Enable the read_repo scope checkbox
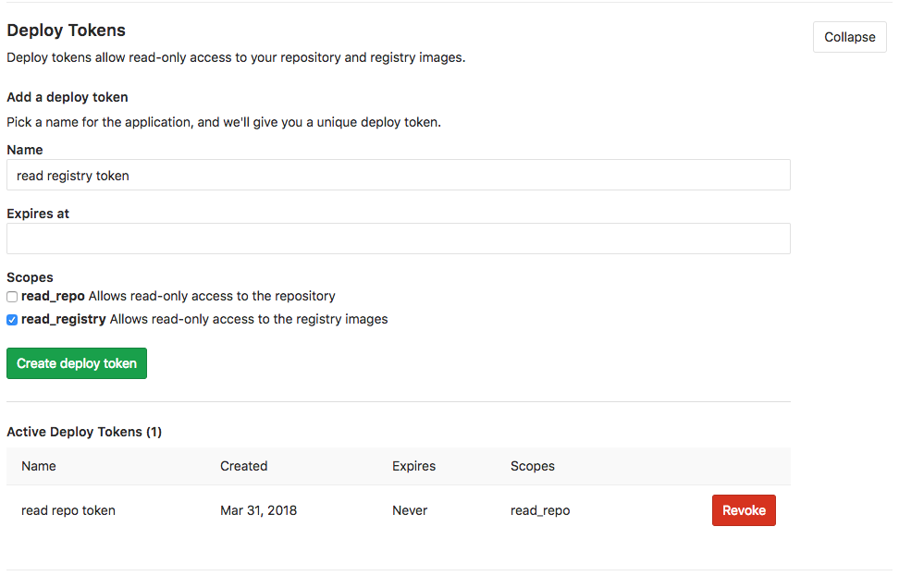The width and height of the screenshot is (899, 588). (12, 297)
